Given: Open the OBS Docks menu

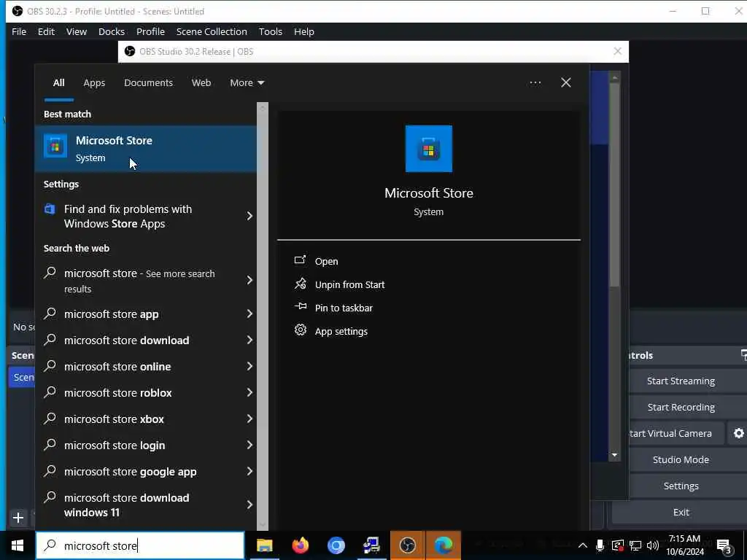Looking at the screenshot, I should [x=112, y=31].
